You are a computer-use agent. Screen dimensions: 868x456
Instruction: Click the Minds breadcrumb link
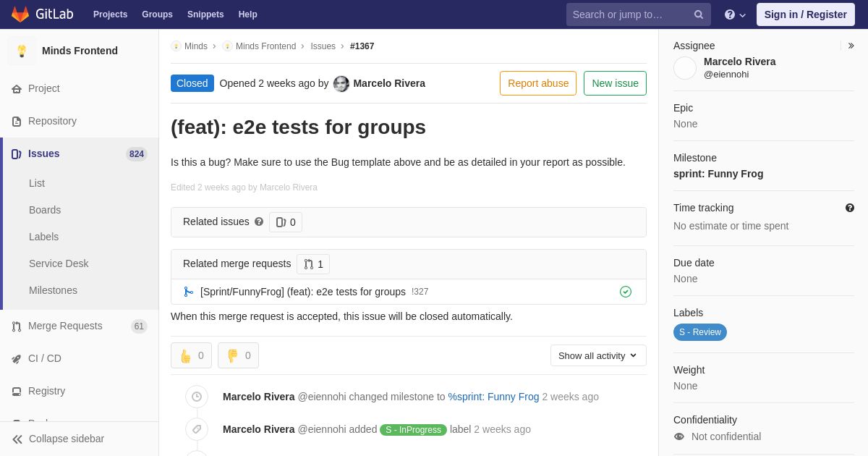(196, 46)
